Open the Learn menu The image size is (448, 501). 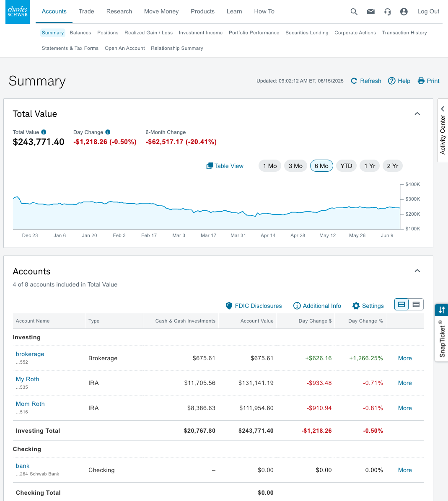coord(234,11)
